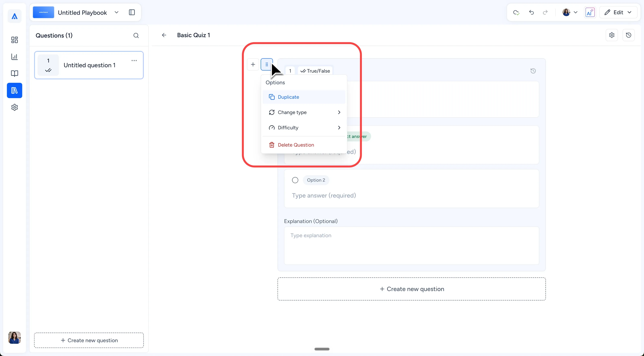Open the Edit mode dropdown
The width and height of the screenshot is (644, 356).
pos(618,12)
